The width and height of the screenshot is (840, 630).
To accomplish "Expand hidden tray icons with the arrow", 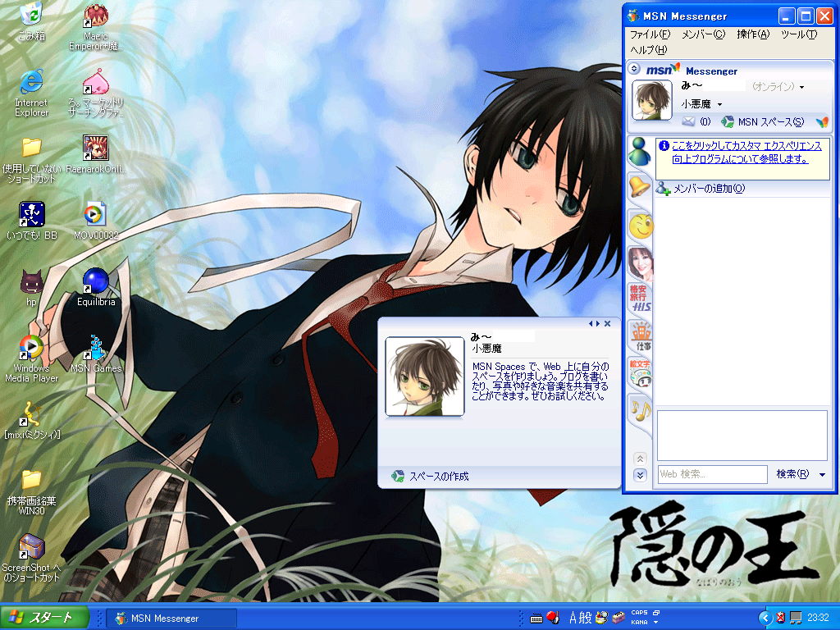I will tap(765, 619).
